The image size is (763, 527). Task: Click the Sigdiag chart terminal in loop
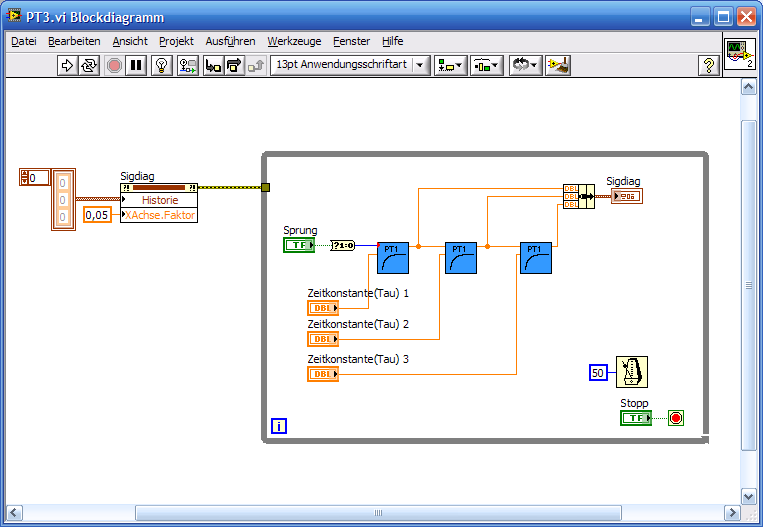pos(627,196)
